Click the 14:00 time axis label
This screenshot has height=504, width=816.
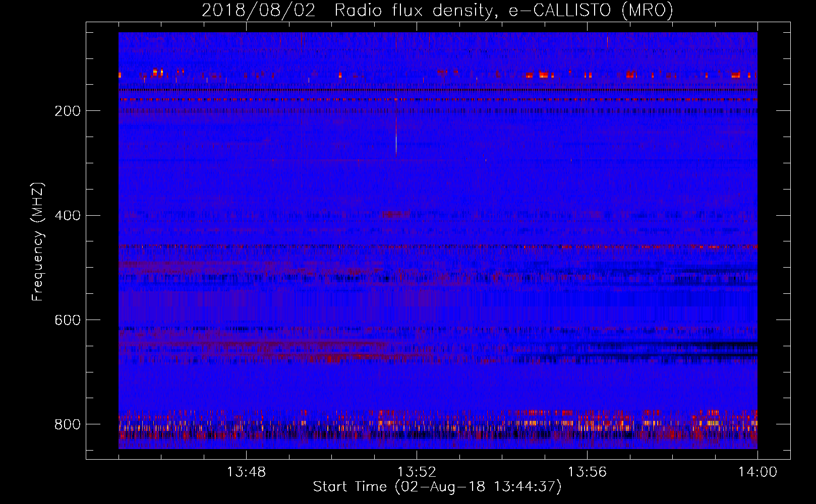pyautogui.click(x=757, y=472)
